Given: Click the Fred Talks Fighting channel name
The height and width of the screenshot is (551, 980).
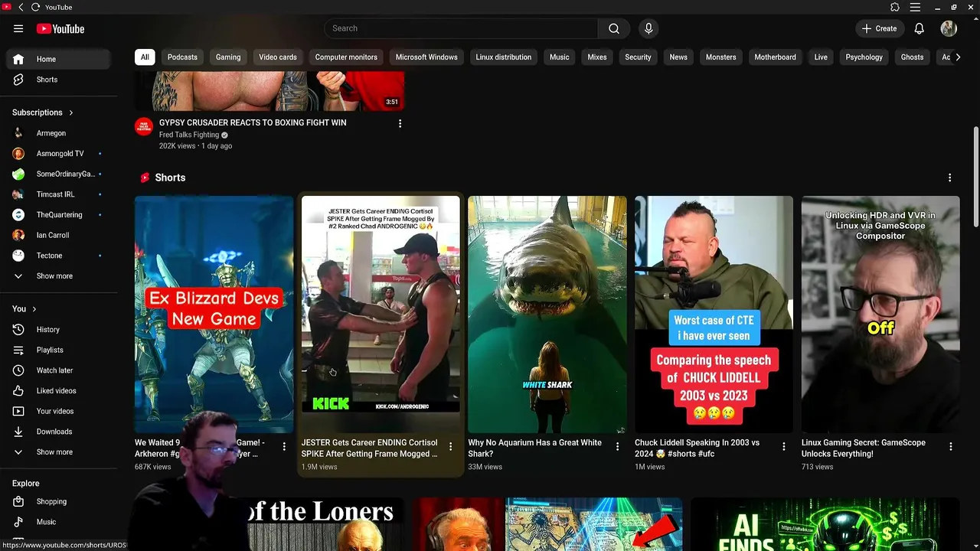Looking at the screenshot, I should click(x=189, y=135).
